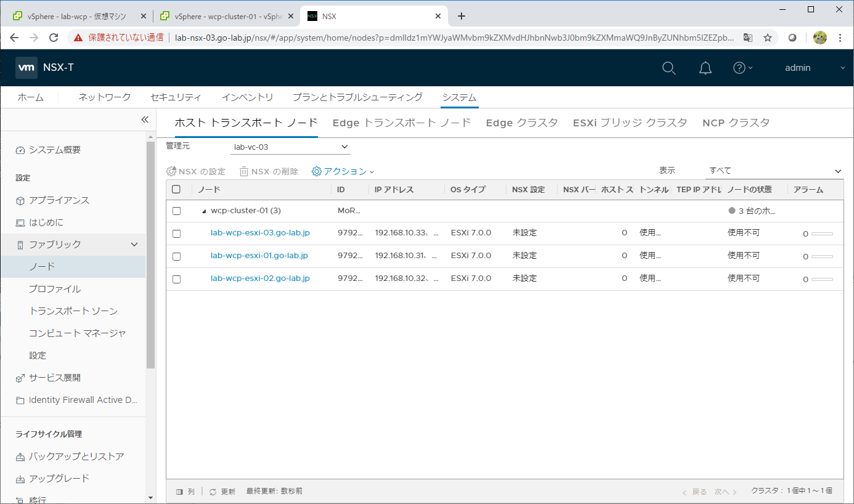Click the appliance cube icon in the sidebar
The image size is (854, 504).
click(20, 201)
